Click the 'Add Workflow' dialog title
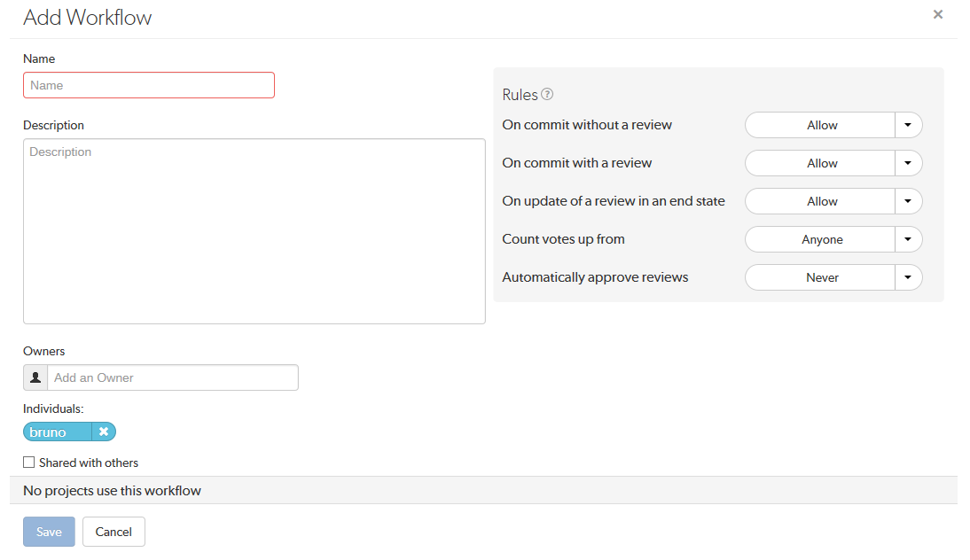This screenshot has height=560, width=970. (87, 18)
